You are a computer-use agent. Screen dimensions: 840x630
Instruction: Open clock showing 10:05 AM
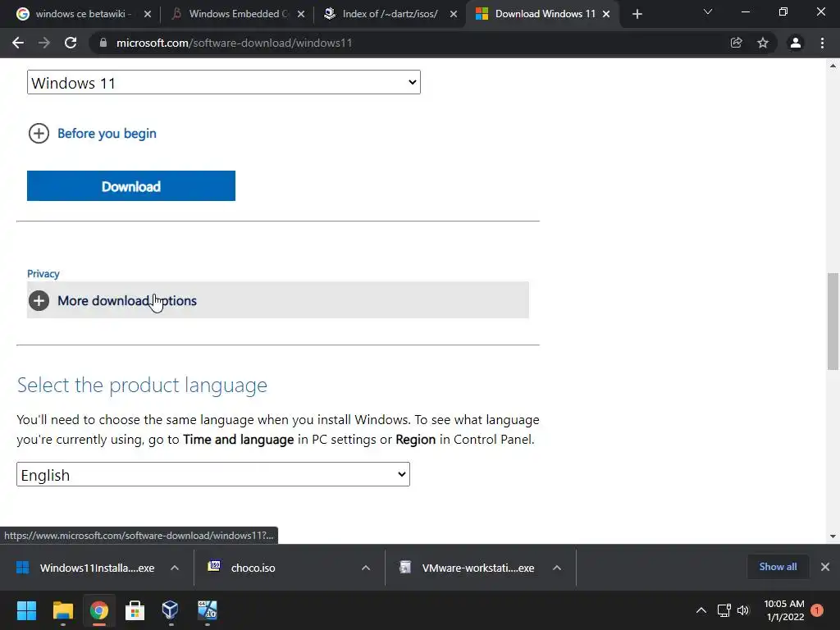click(784, 610)
